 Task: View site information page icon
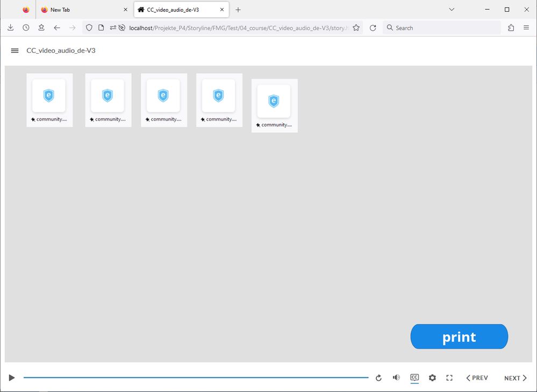tap(101, 28)
